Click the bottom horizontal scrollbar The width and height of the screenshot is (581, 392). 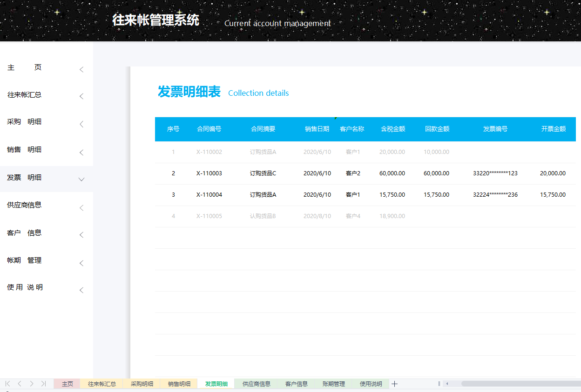[512, 384]
